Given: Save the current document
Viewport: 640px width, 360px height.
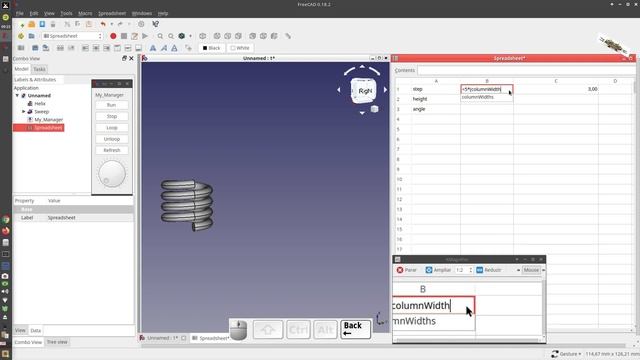Looking at the screenshot, I should point(42,24).
